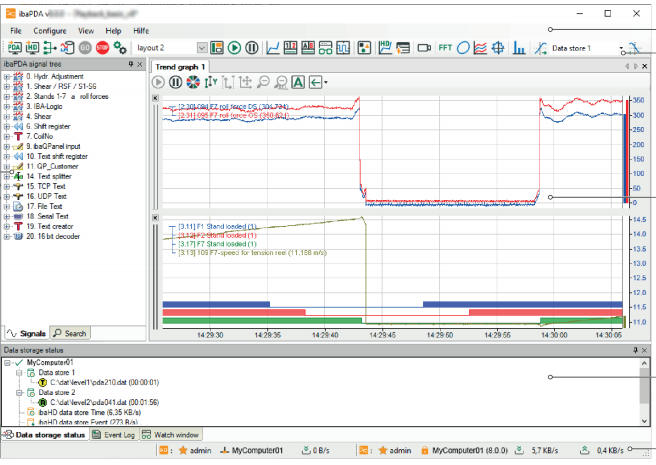This screenshot has height=465, width=656.
Task: Click the I/O manager gear icon in toolbar
Action: (x=120, y=48)
